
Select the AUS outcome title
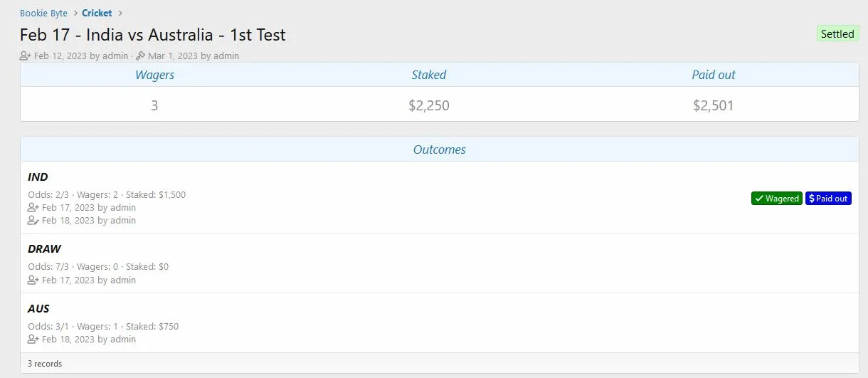click(x=38, y=309)
